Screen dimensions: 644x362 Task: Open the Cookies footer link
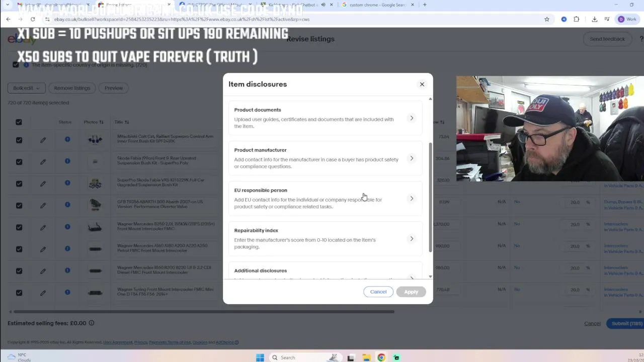click(x=200, y=342)
